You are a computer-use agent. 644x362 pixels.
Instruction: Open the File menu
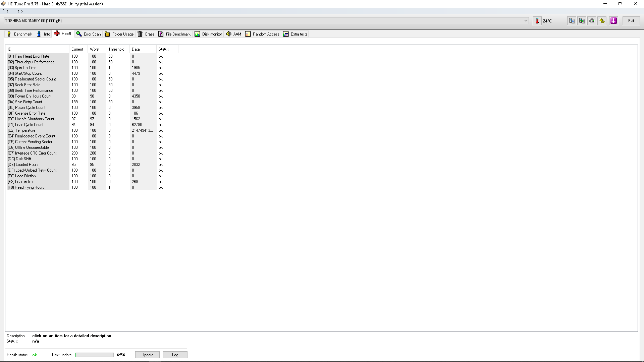coord(5,11)
